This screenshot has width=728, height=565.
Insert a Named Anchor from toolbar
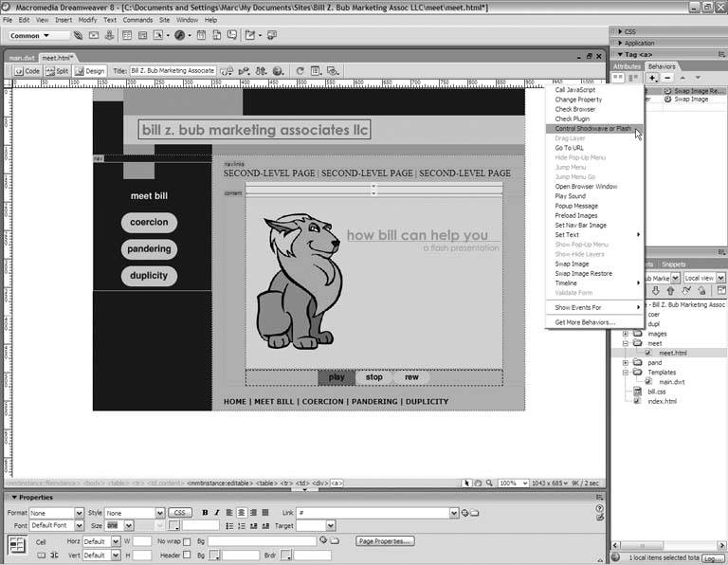coord(110,36)
